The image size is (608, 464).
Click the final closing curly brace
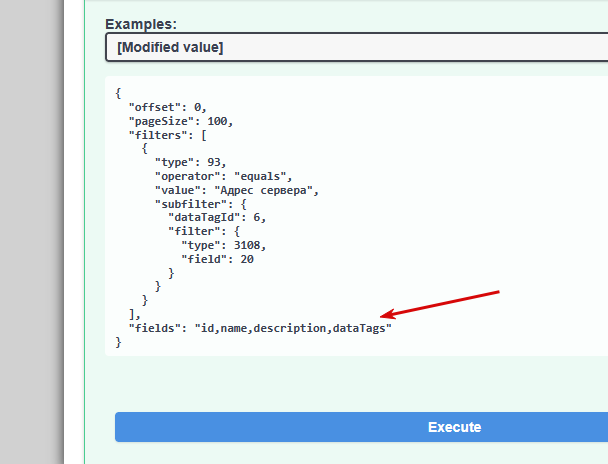(118, 342)
